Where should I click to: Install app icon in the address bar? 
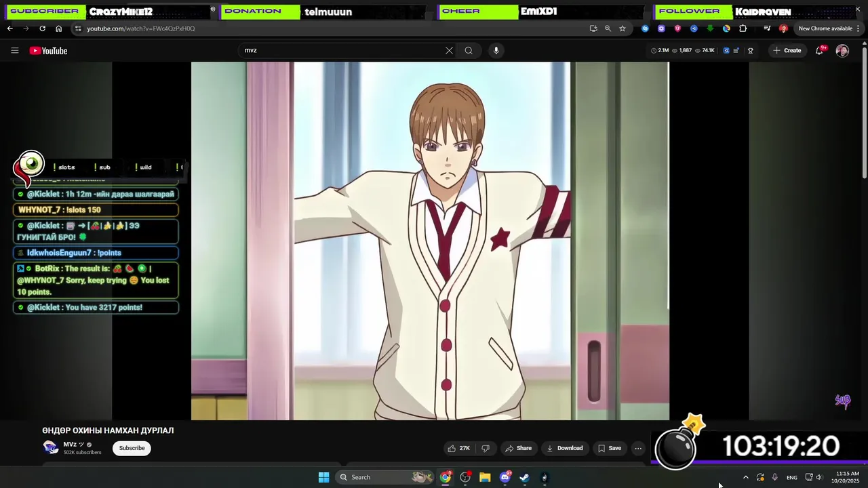click(593, 28)
